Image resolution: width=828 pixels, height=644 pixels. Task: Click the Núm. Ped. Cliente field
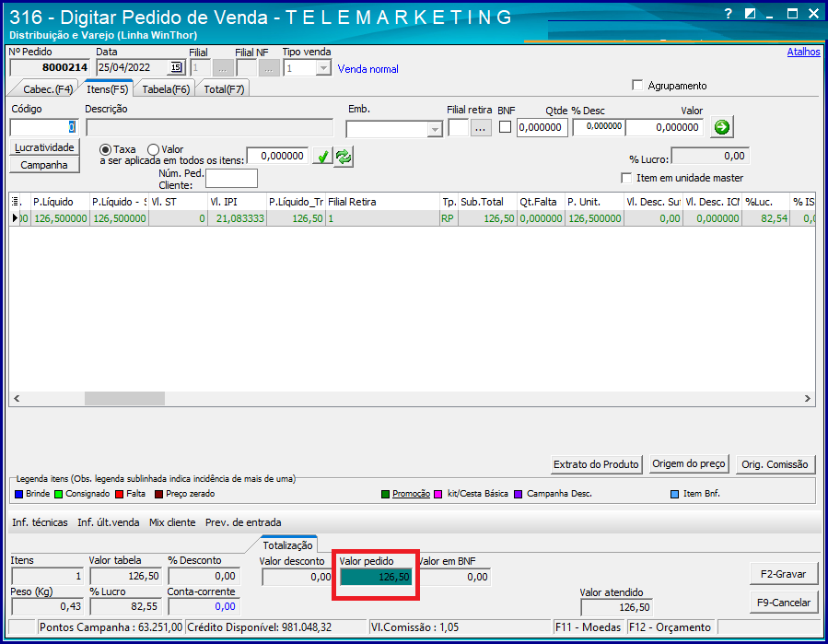click(x=231, y=179)
